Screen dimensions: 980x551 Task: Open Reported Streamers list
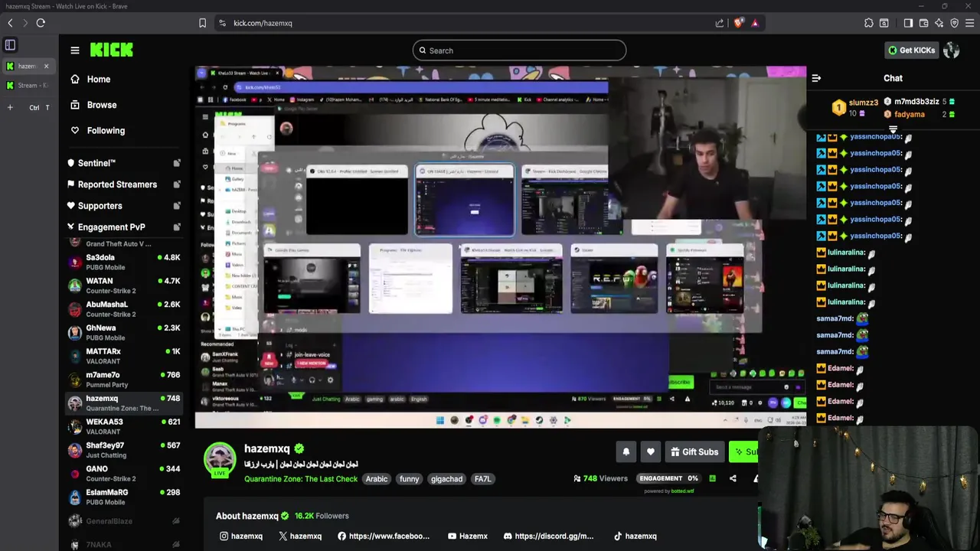coord(117,184)
